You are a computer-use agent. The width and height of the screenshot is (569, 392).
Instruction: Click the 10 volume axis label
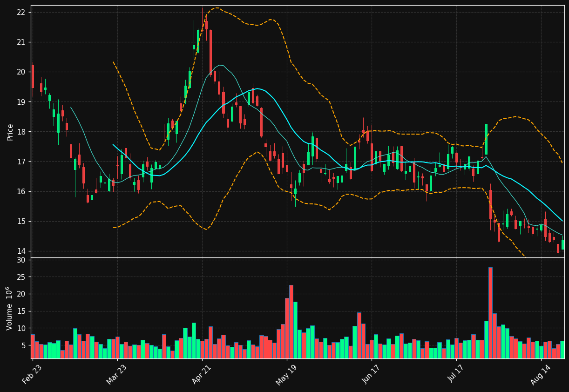[21, 329]
